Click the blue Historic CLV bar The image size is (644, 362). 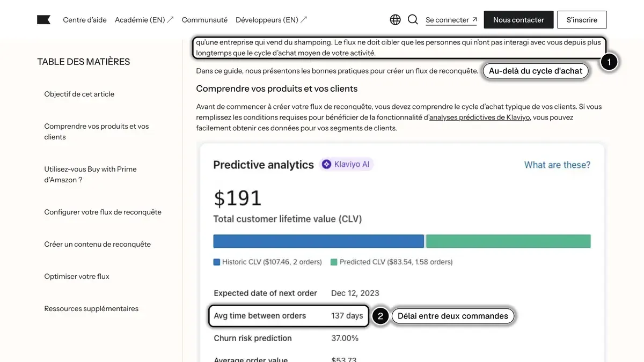[318, 241]
